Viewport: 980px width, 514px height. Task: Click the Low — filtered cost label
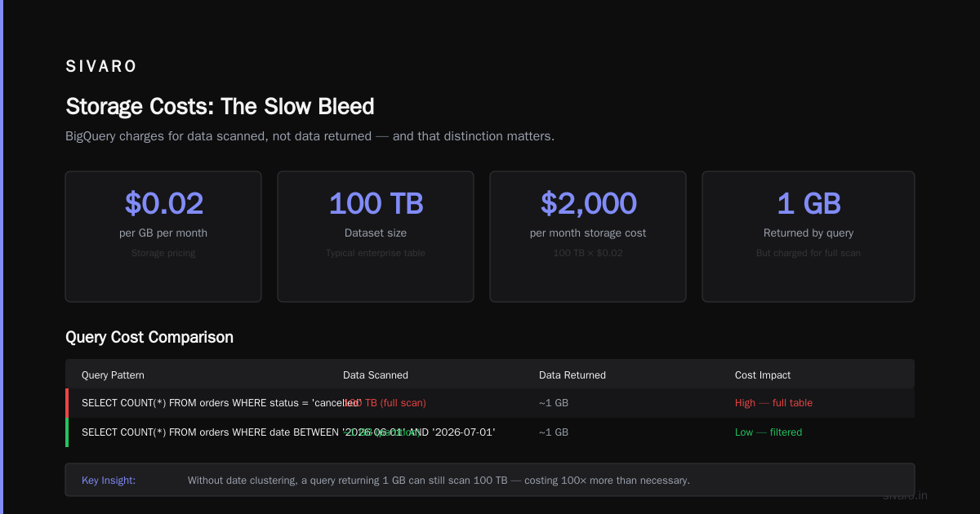pos(768,432)
